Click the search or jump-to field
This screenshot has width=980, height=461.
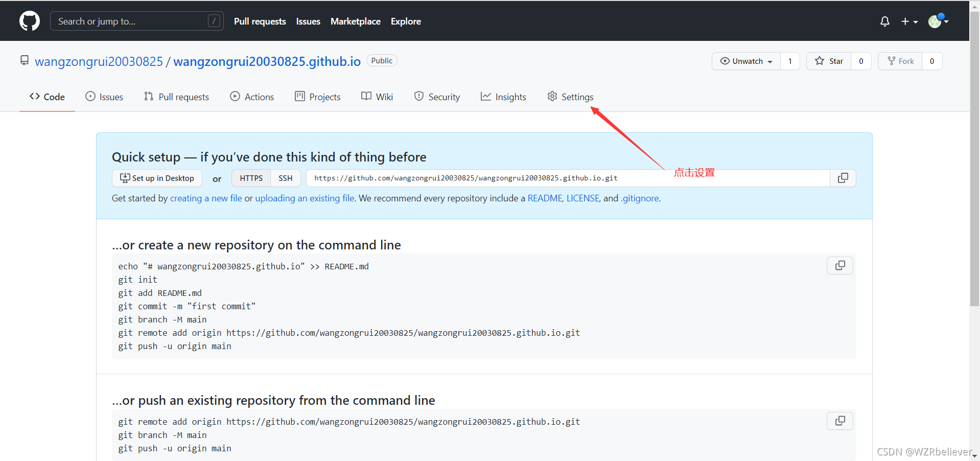[137, 21]
